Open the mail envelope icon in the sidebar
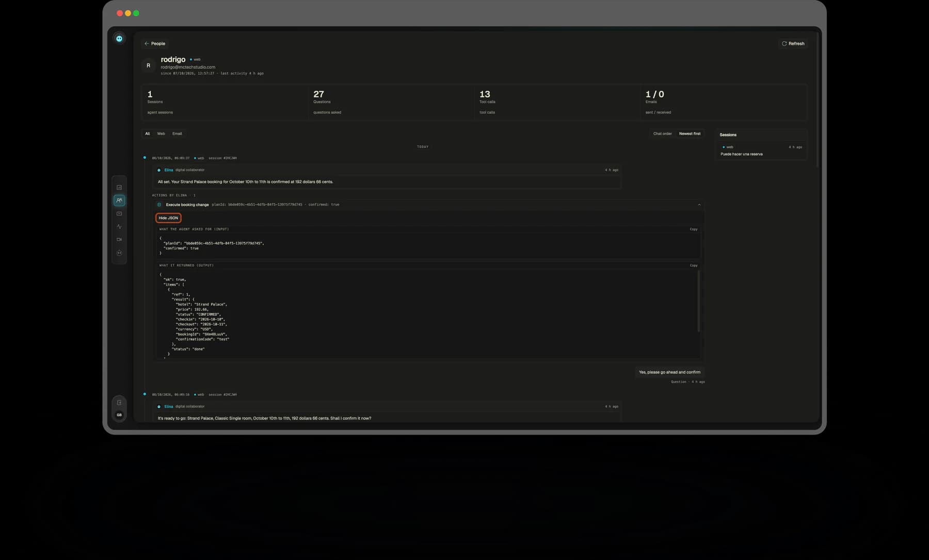The image size is (929, 560). pyautogui.click(x=119, y=214)
